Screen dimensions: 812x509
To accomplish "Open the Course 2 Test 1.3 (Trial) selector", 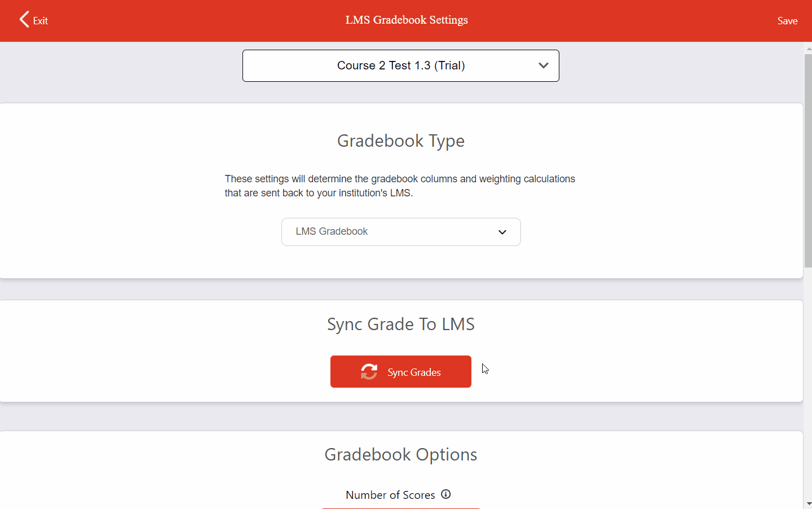I will [400, 65].
